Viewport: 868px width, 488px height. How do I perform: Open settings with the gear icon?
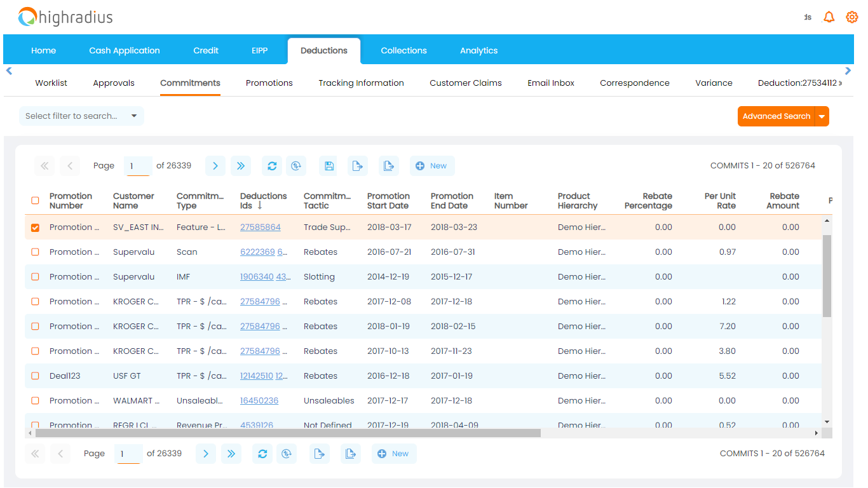pyautogui.click(x=851, y=17)
